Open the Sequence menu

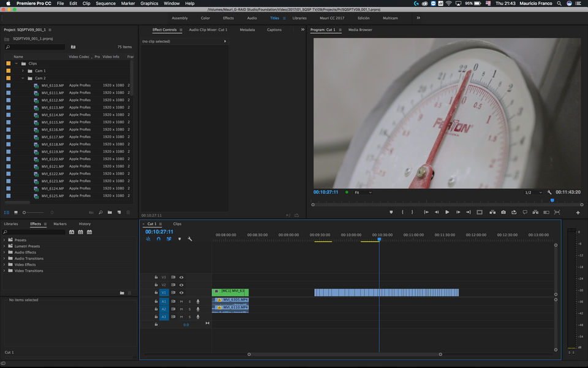click(x=105, y=4)
